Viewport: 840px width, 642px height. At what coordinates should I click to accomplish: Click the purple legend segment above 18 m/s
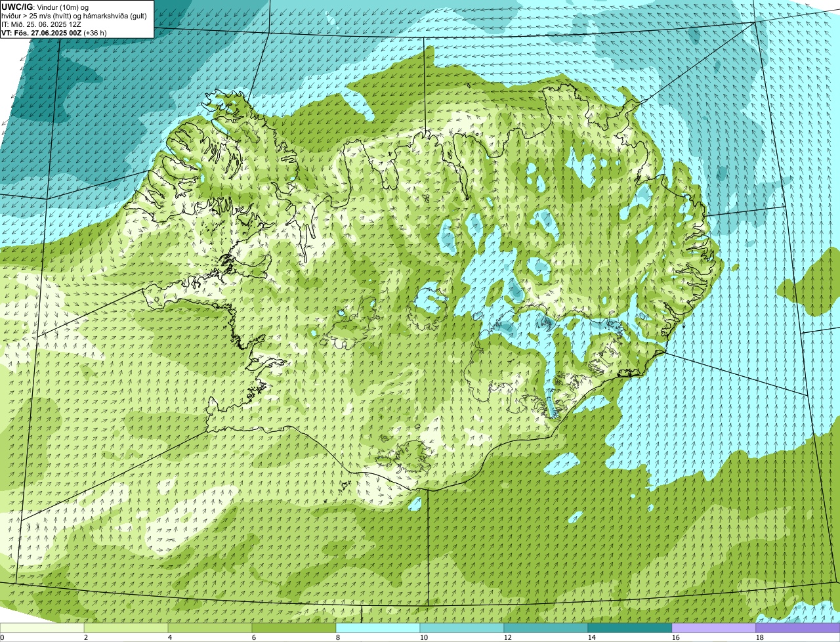click(798, 628)
